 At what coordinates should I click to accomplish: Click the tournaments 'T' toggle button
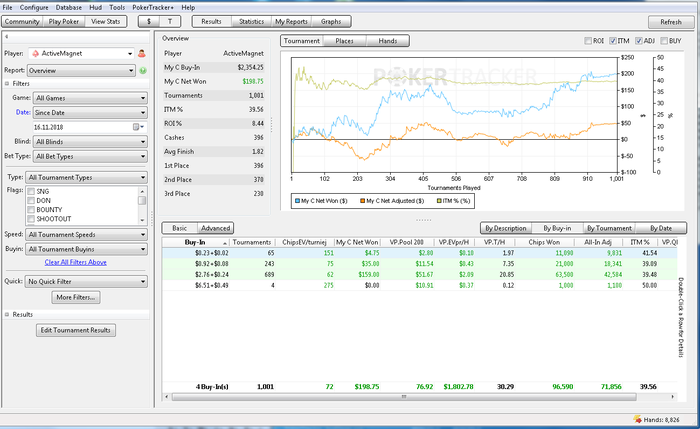point(169,21)
